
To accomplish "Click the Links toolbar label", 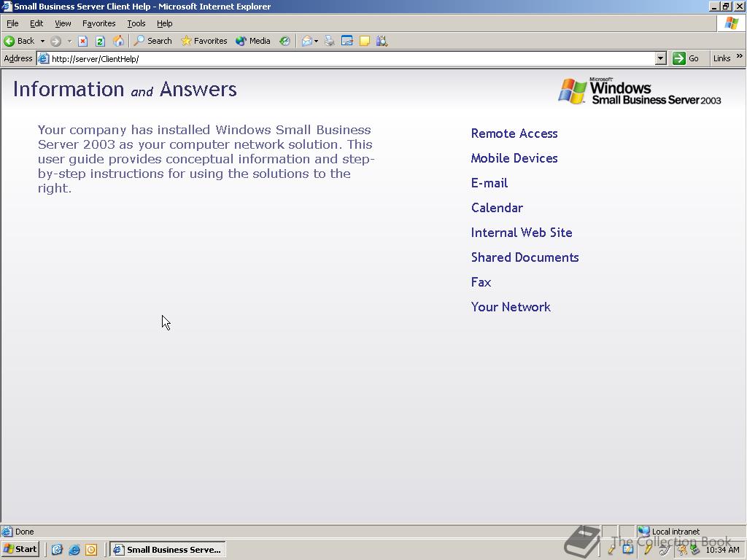I will pyautogui.click(x=721, y=58).
